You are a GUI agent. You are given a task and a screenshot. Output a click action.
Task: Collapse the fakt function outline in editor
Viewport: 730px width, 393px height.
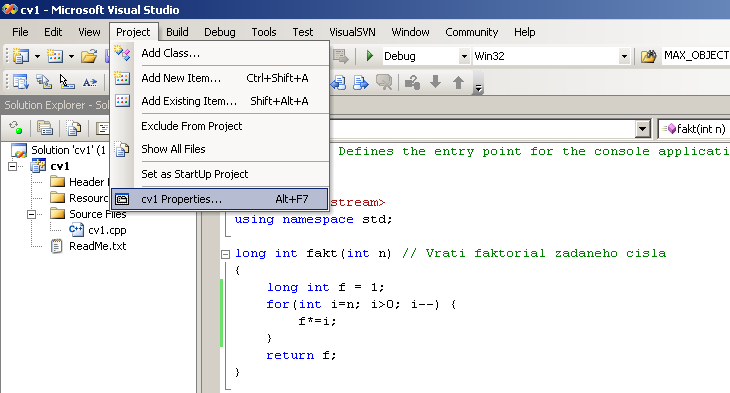[x=225, y=254]
